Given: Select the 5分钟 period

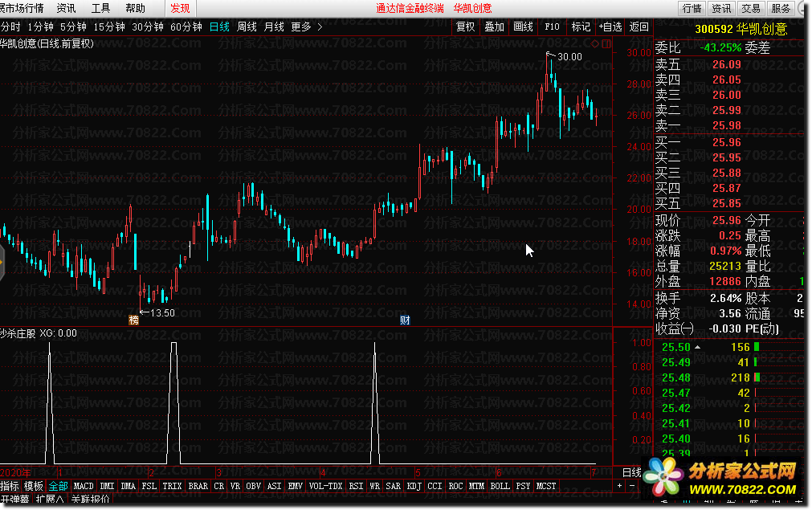Looking at the screenshot, I should [73, 27].
